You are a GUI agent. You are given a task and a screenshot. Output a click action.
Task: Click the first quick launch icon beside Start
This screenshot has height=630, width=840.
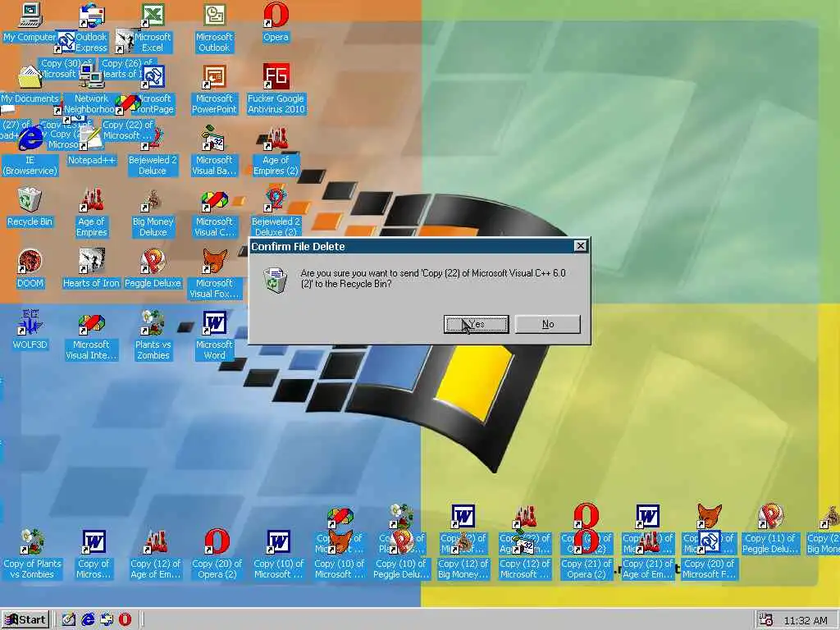pyautogui.click(x=69, y=620)
